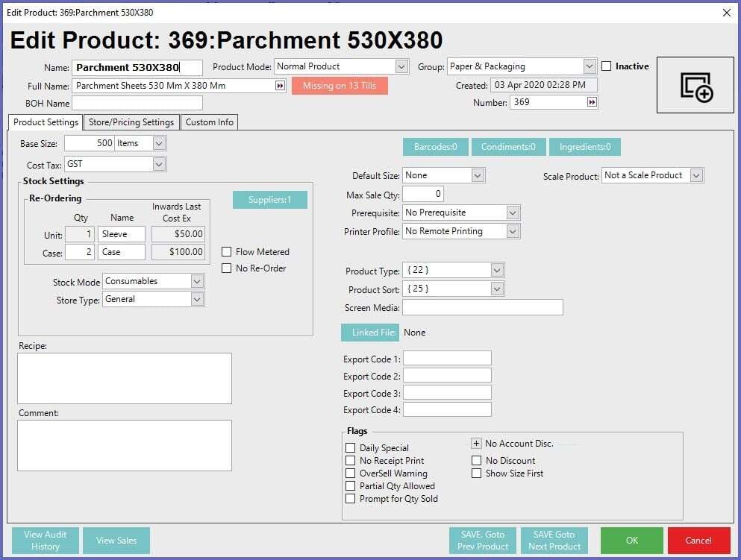The image size is (741, 560).
Task: Open the Stock Mode dropdown
Action: click(197, 281)
